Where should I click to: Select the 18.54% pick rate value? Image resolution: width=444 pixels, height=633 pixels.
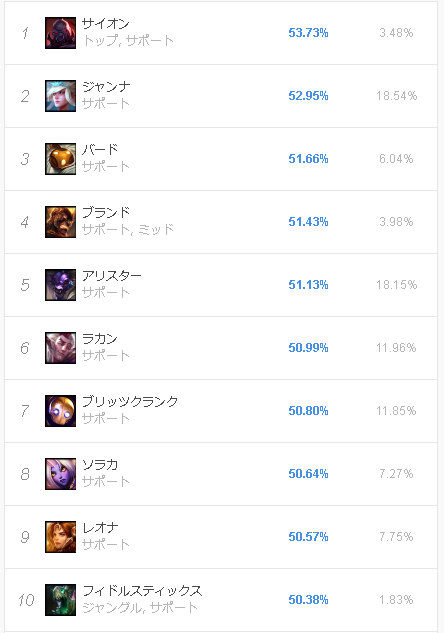[x=396, y=96]
